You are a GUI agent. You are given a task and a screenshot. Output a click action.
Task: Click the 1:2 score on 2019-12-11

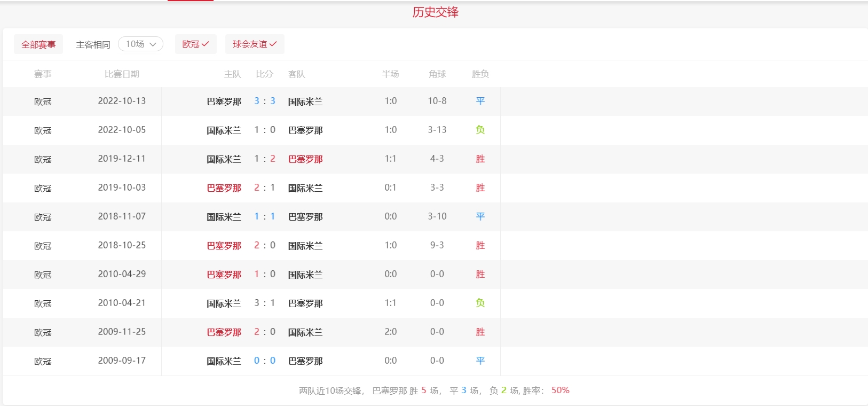265,159
